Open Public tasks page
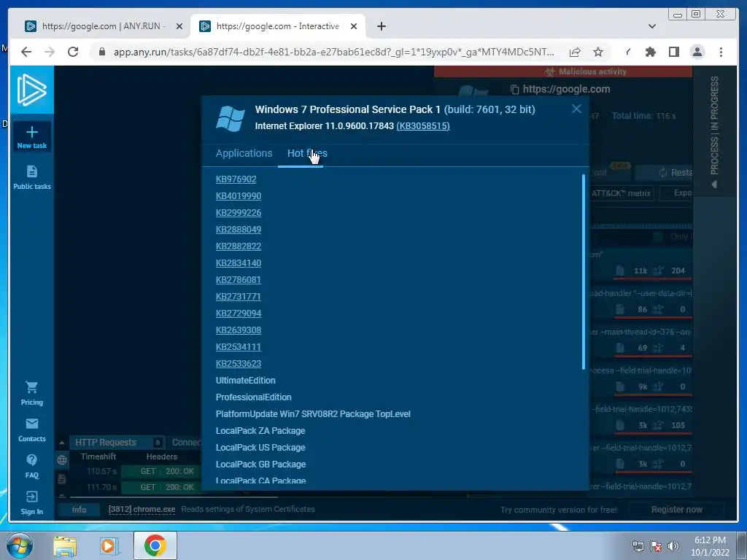The height and width of the screenshot is (560, 747). point(32,178)
